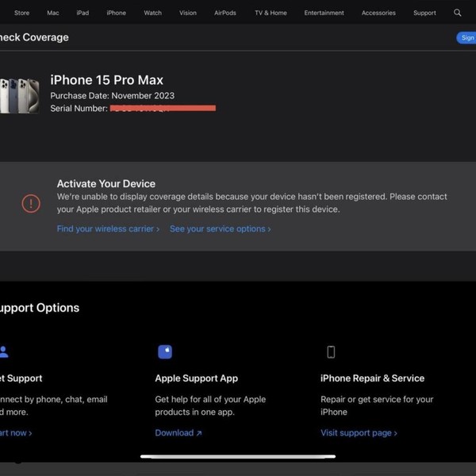Viewport: 476px width, 476px height.
Task: Click the search magnifier icon
Action: [457, 13]
